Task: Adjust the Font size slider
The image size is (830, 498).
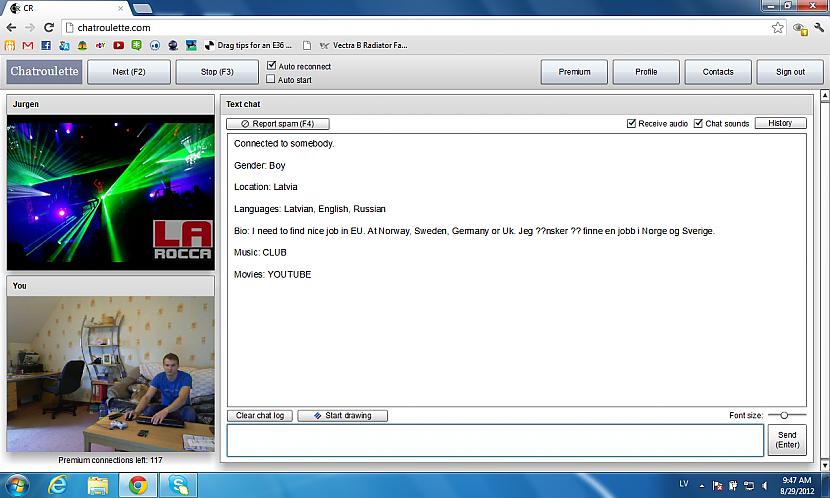Action: click(784, 415)
